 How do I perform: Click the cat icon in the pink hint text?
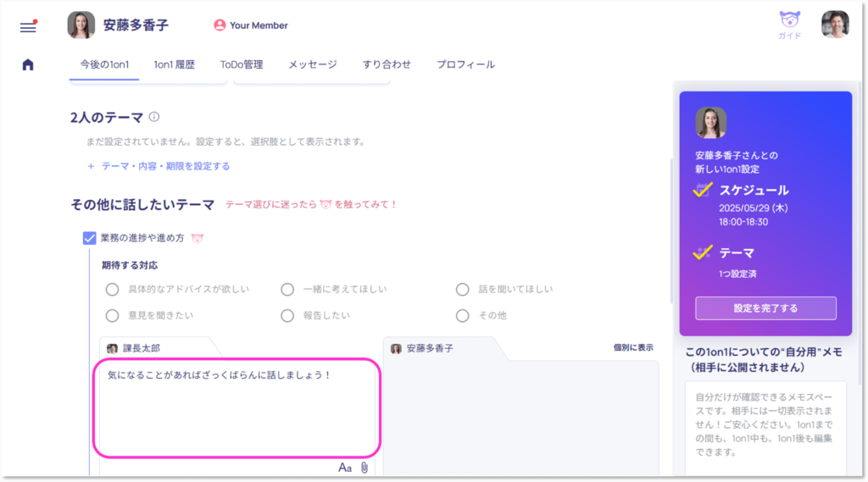[325, 204]
